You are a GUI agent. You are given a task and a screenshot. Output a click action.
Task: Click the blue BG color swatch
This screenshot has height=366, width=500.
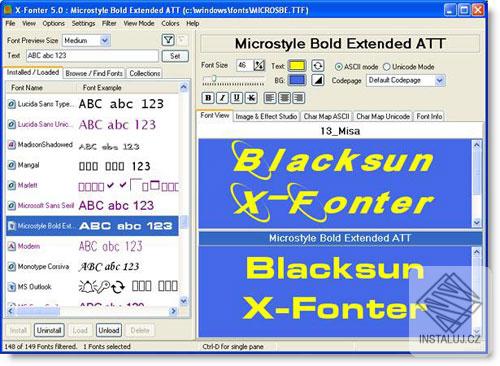pos(297,80)
